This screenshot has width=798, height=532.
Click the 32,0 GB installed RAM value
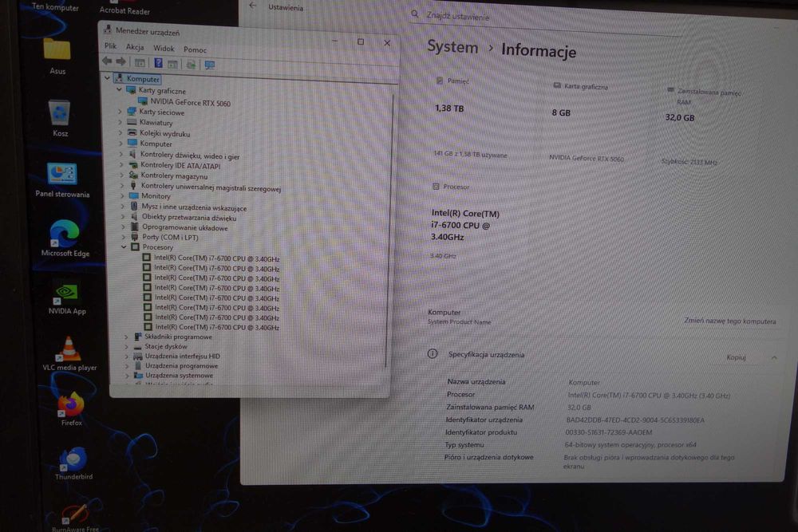(x=680, y=117)
